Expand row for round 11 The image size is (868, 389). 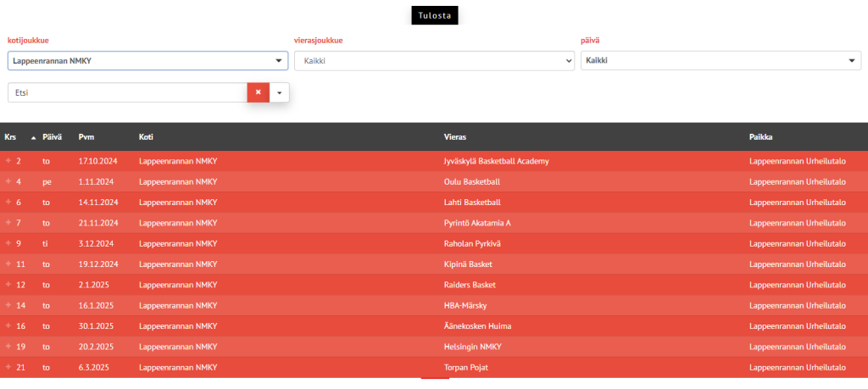pyautogui.click(x=8, y=264)
